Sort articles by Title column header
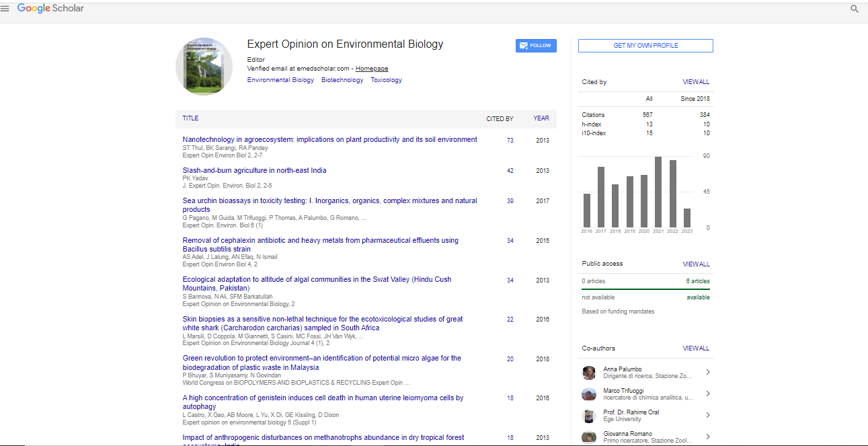The image size is (868, 446). pos(190,118)
